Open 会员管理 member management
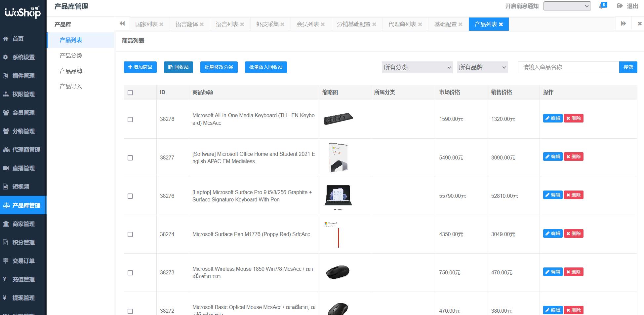The width and height of the screenshot is (644, 315). [x=23, y=113]
